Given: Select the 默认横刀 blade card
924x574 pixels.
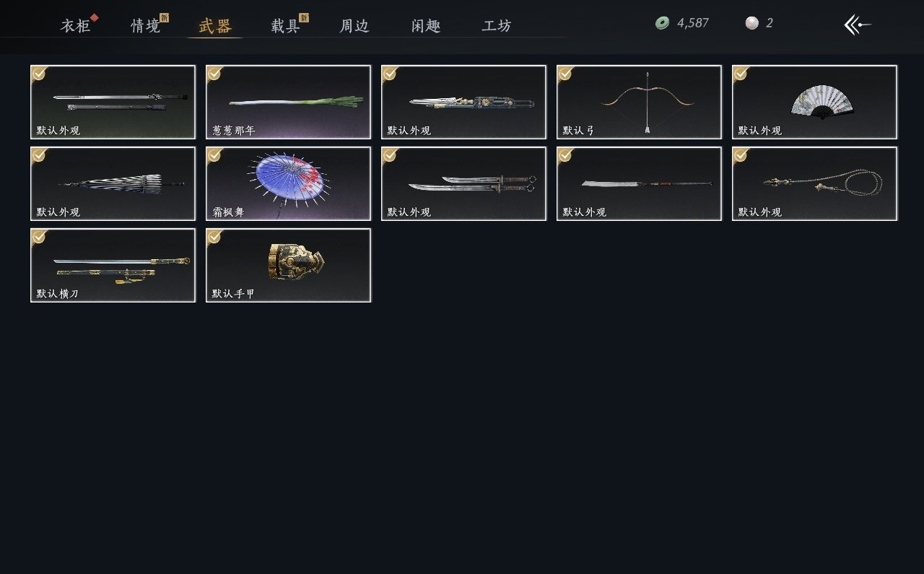Looking at the screenshot, I should [x=113, y=265].
